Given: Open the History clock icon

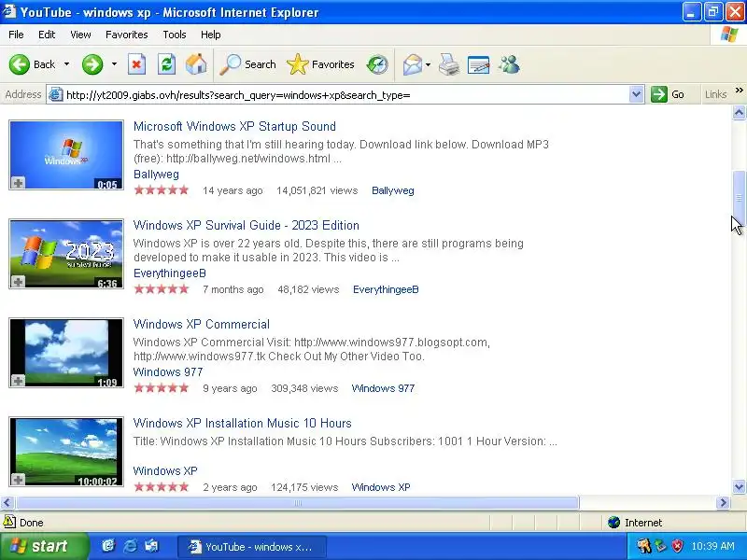Looking at the screenshot, I should 377,64.
